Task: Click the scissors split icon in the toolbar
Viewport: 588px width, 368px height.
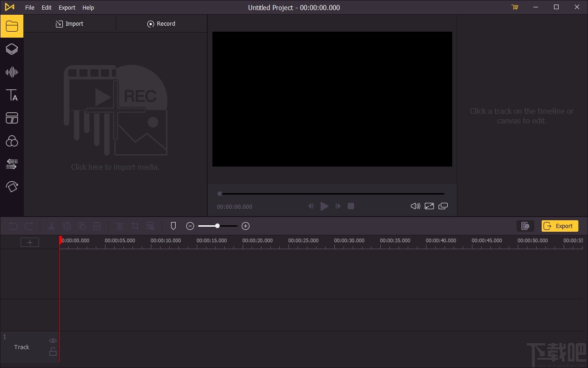Action: pyautogui.click(x=51, y=226)
